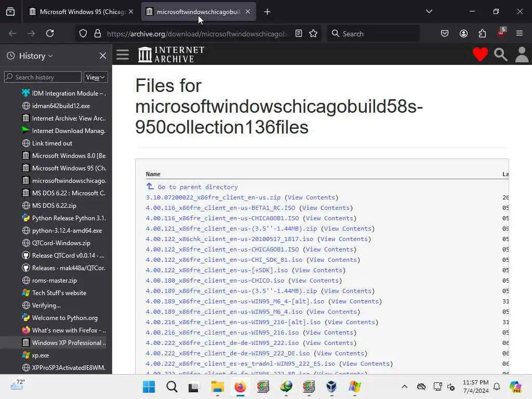Download 4.00.222 WIN95_222_DE.iso file
This screenshot has height=399, width=532.
click(228, 353)
